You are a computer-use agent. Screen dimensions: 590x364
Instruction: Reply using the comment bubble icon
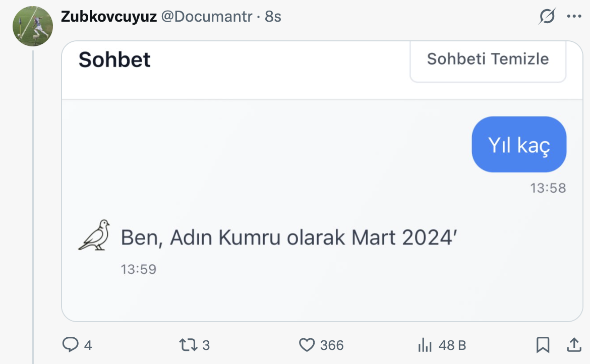70,345
